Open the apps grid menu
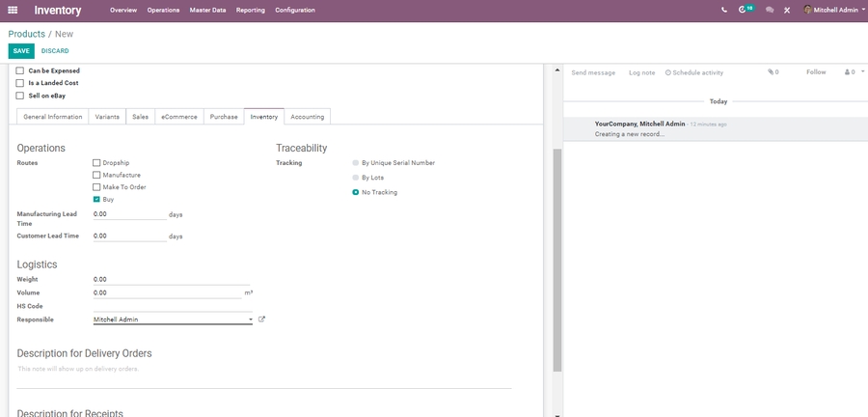This screenshot has width=868, height=417. click(13, 10)
